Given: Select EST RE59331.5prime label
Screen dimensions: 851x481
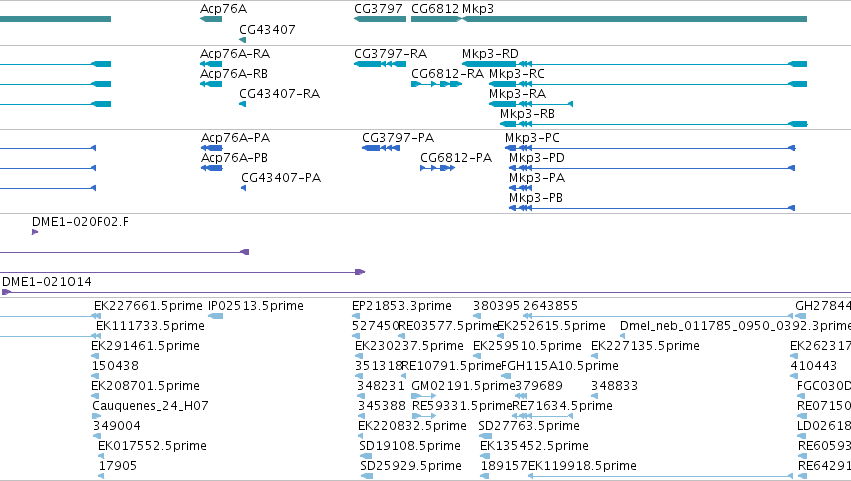Looking at the screenshot, I should (462, 407).
